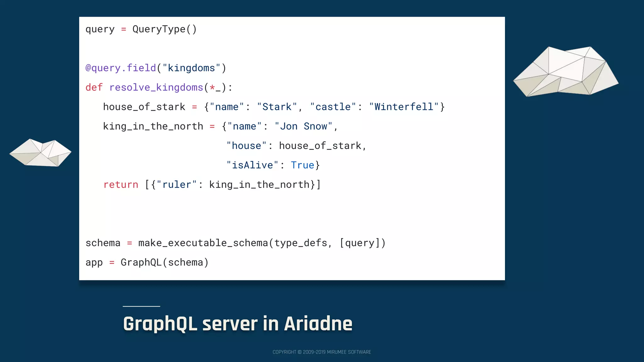Click the "ruler" dictionary key
Screen dimensions: 644x362
(x=176, y=185)
